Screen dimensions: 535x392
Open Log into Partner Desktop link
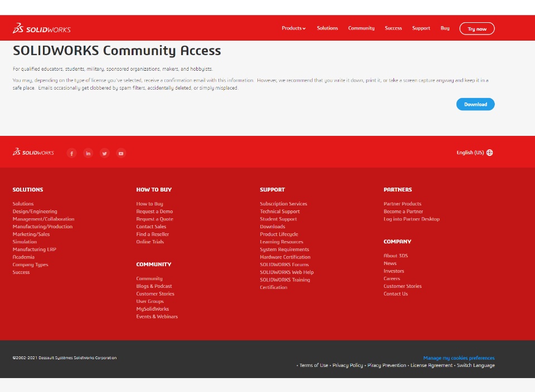[411, 219]
